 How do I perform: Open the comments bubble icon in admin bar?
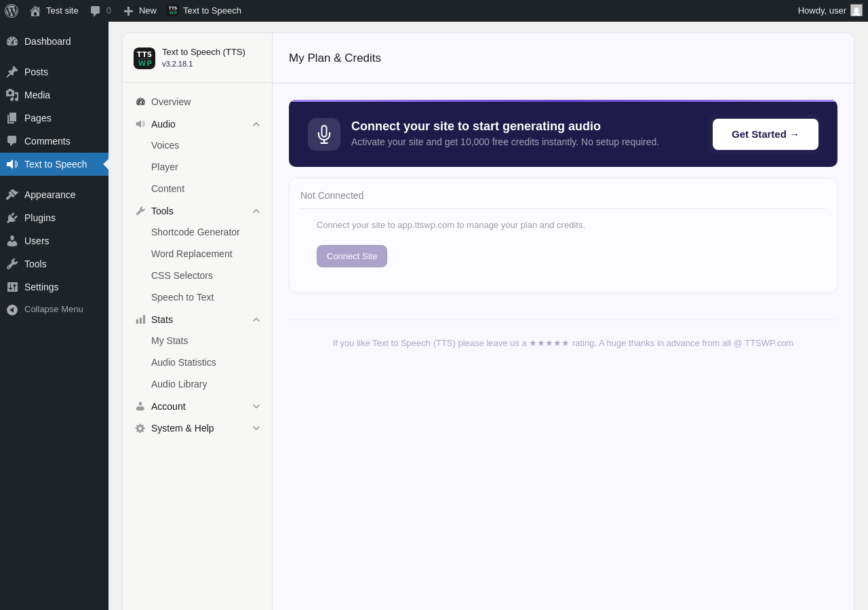click(96, 11)
